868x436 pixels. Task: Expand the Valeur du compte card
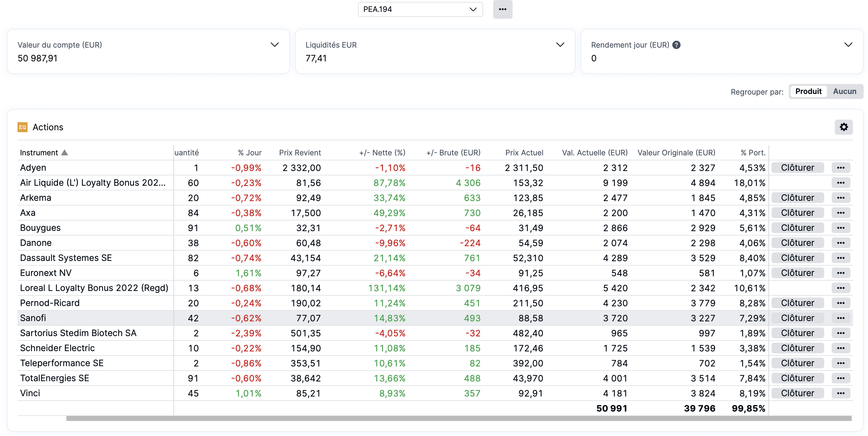click(x=275, y=45)
